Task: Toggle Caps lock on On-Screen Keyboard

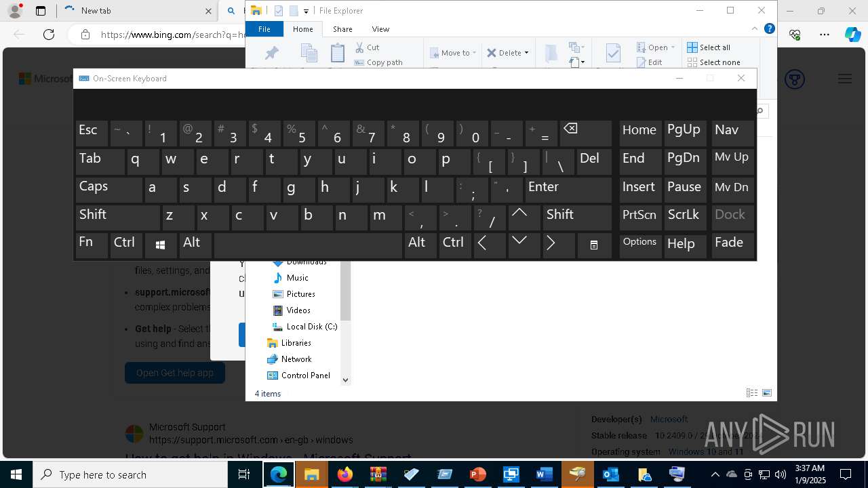Action: (x=108, y=190)
